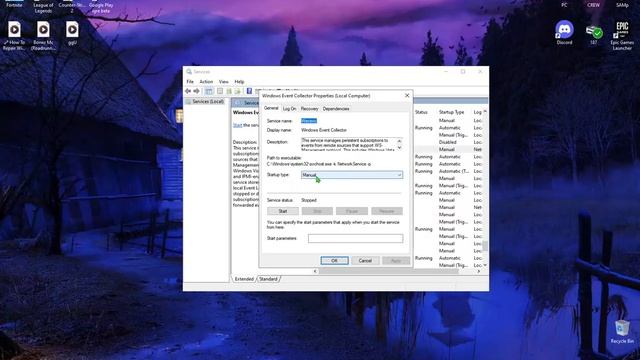
Task: Click the Start link in Services description pane
Action: point(238,125)
